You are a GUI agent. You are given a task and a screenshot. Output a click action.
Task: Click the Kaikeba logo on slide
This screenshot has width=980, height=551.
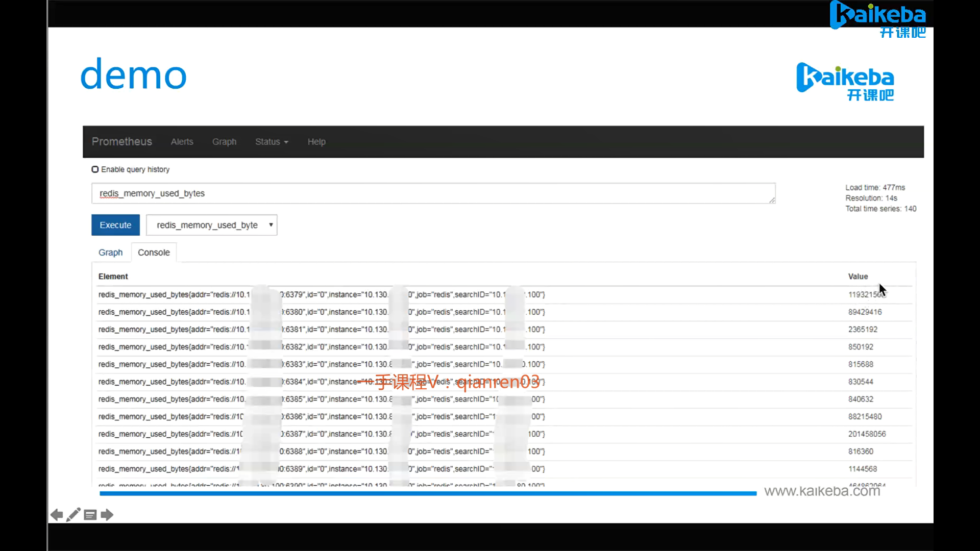click(x=845, y=82)
